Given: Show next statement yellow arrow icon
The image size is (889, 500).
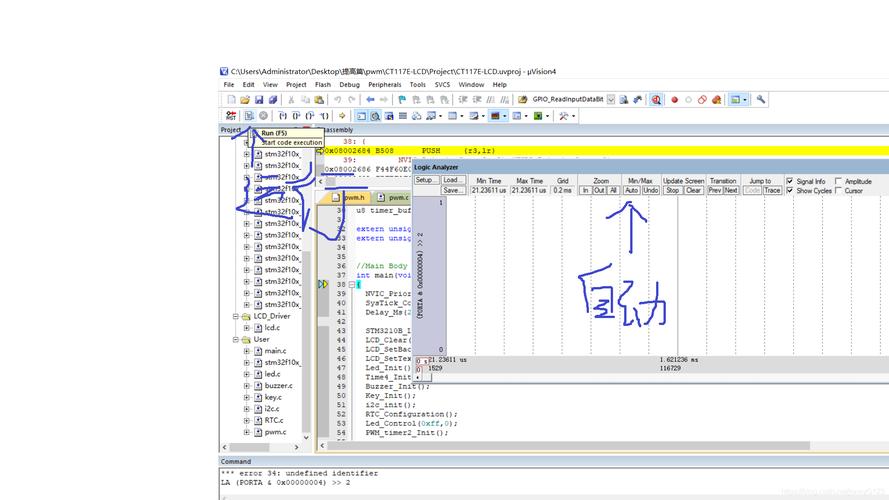Looking at the screenshot, I should pyautogui.click(x=342, y=116).
